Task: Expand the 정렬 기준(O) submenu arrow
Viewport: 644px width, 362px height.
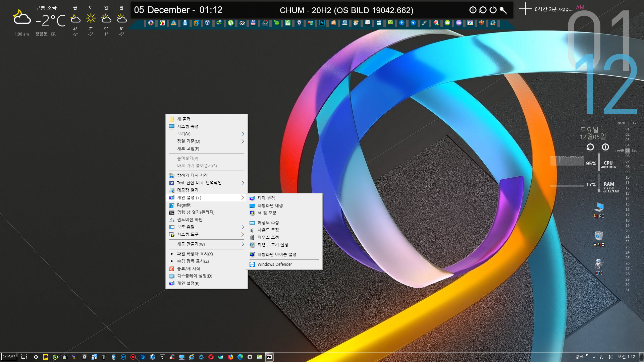Action: click(243, 141)
